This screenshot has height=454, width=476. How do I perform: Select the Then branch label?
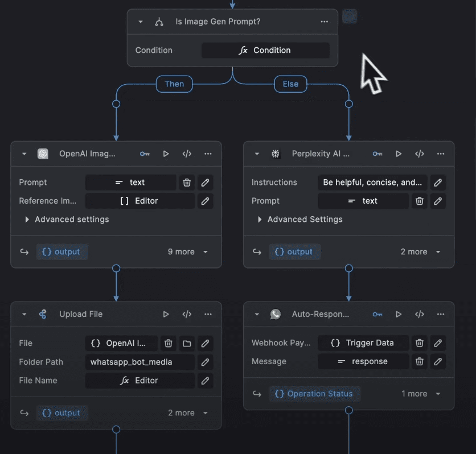(x=174, y=84)
